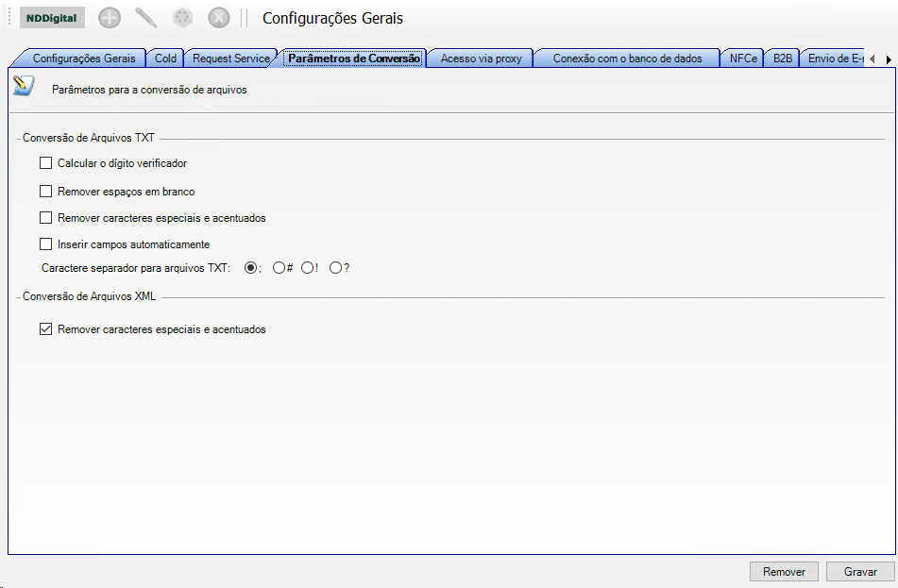Viewport: 898px width, 588px height.
Task: Click the edit pencil toolbar icon
Action: pyautogui.click(x=146, y=18)
